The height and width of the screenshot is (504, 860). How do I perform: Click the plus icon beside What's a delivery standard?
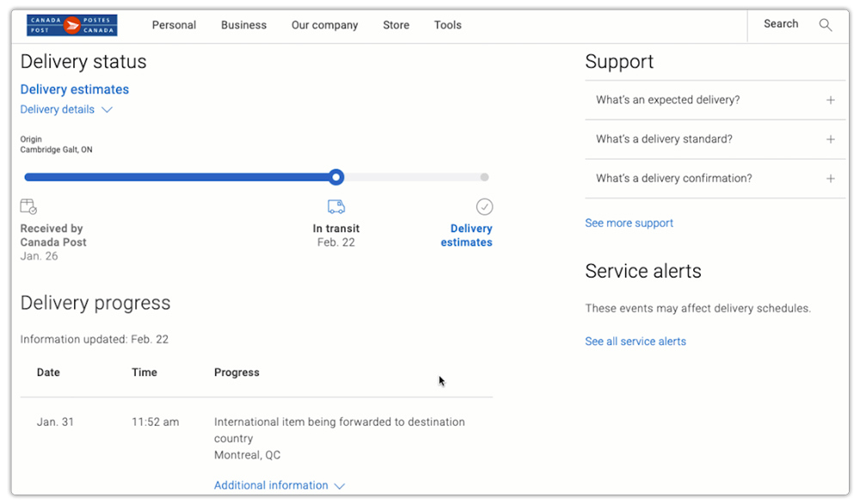[x=831, y=139]
